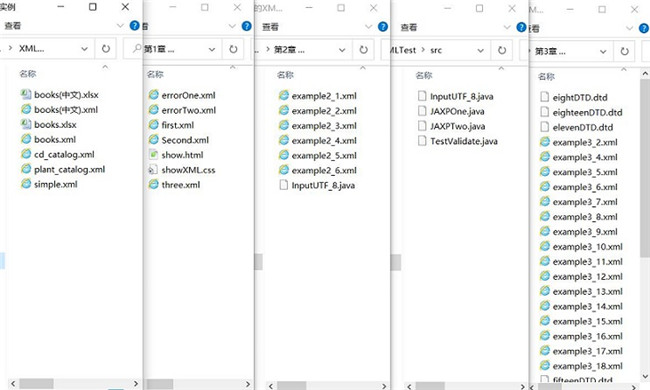Sort by 名称 column in XML... window

[x=27, y=74]
